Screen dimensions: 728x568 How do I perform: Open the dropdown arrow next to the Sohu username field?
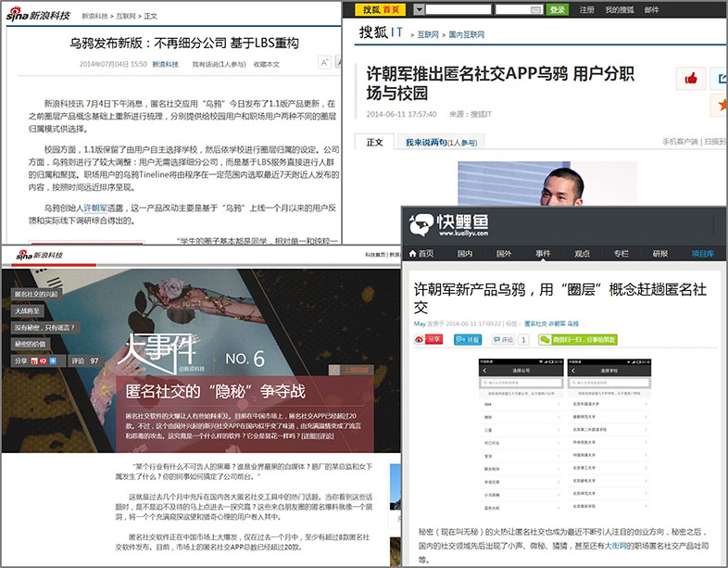click(419, 9)
